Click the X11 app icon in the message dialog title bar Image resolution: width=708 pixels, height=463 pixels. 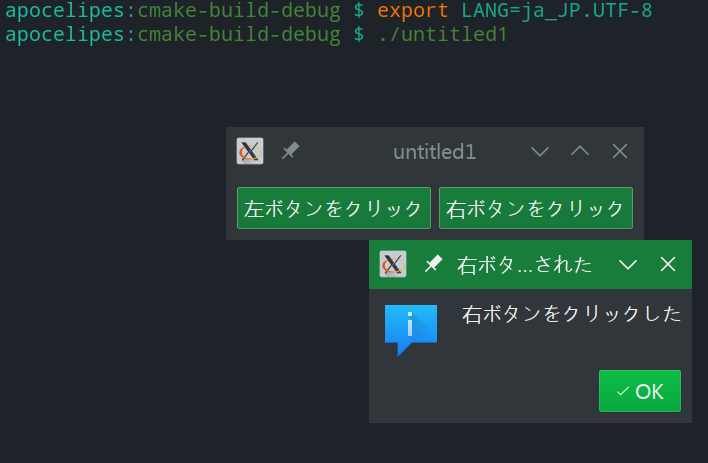coord(393,264)
